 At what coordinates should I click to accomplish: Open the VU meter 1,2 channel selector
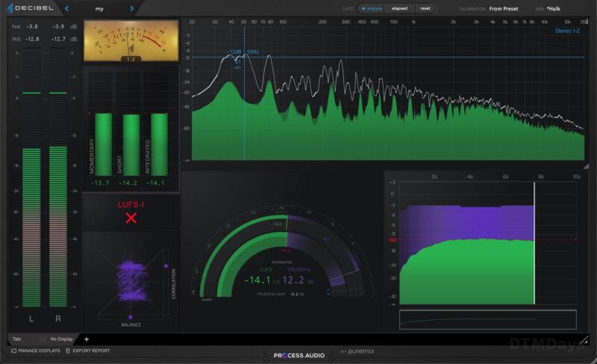[131, 59]
